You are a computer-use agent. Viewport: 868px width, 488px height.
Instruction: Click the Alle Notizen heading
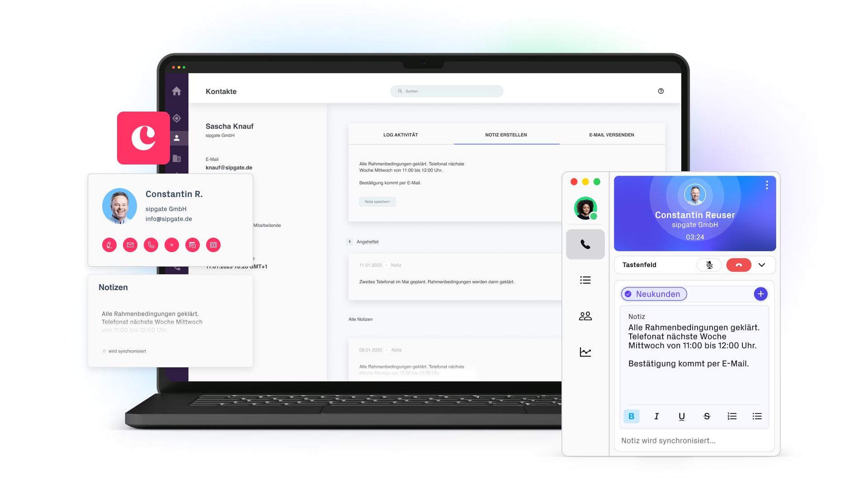point(360,319)
